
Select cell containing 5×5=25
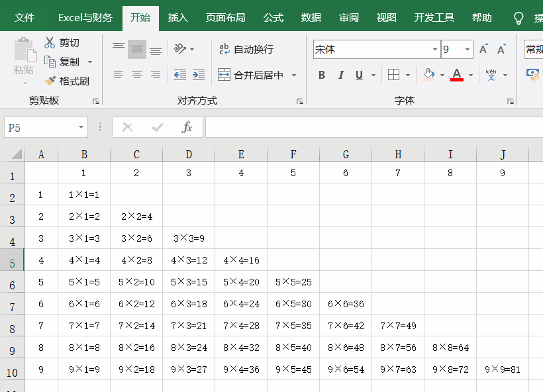pos(293,282)
